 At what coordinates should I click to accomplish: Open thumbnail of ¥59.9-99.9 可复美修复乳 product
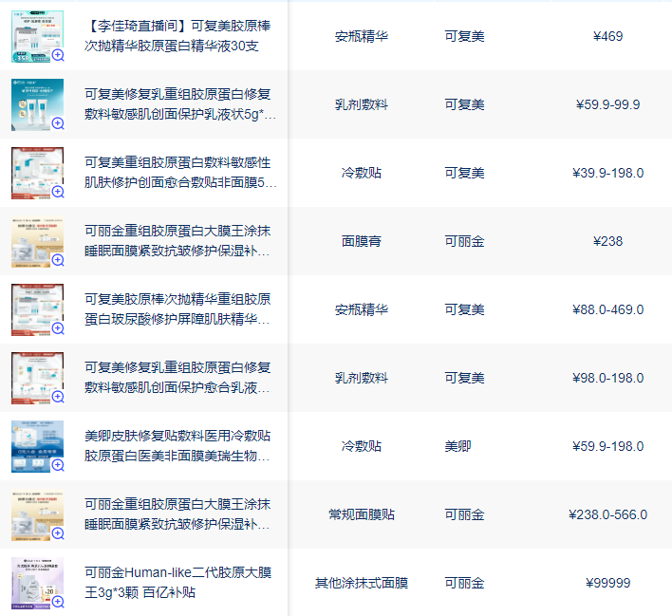[x=37, y=104]
